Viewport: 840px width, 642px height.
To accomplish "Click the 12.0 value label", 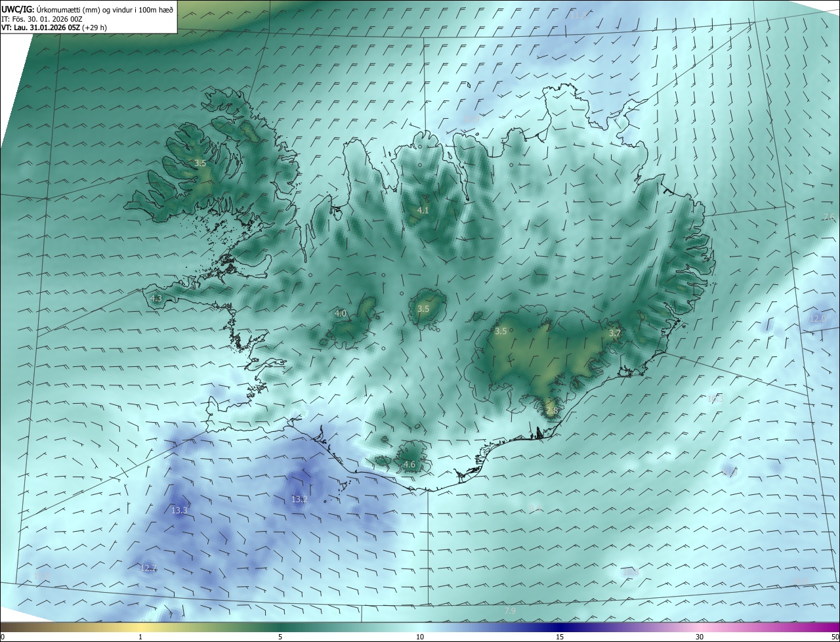I will pos(818,319).
